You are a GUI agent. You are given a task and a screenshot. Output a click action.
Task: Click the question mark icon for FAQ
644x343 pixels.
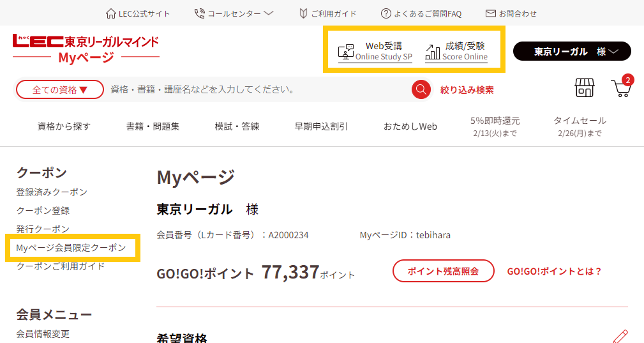click(x=386, y=13)
